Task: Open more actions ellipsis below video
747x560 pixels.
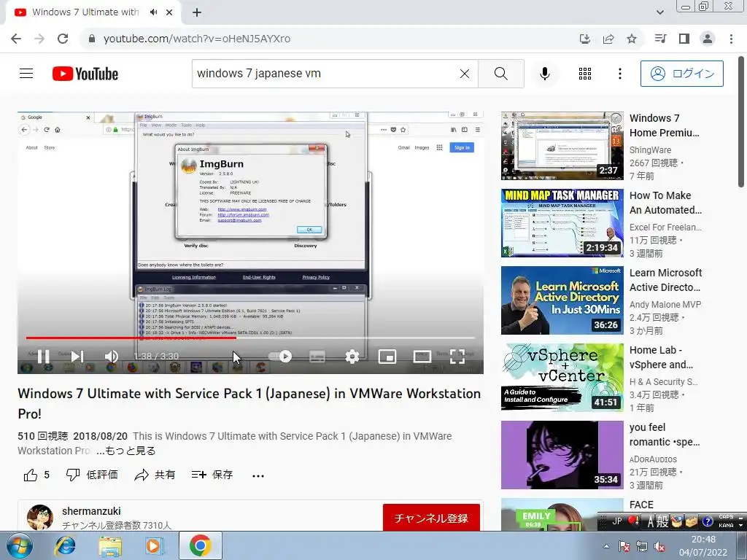Action: 258,475
